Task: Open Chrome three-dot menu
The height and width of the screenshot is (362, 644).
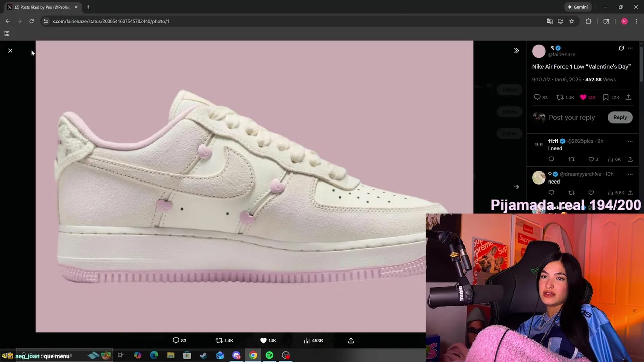Action: (636, 21)
